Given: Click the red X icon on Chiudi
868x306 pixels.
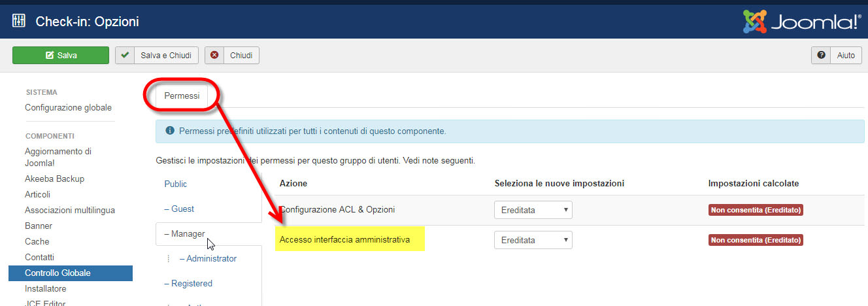Looking at the screenshot, I should tap(214, 56).
